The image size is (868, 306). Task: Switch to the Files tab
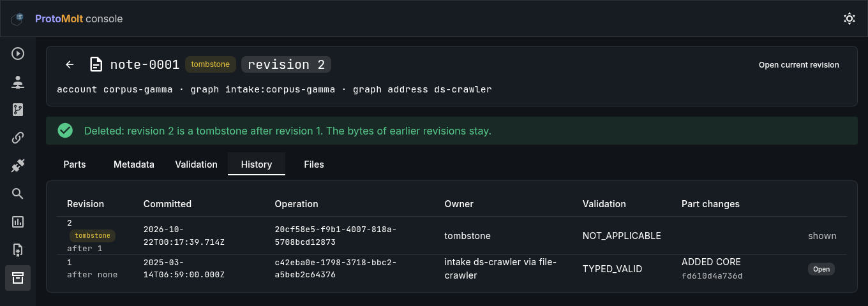314,164
